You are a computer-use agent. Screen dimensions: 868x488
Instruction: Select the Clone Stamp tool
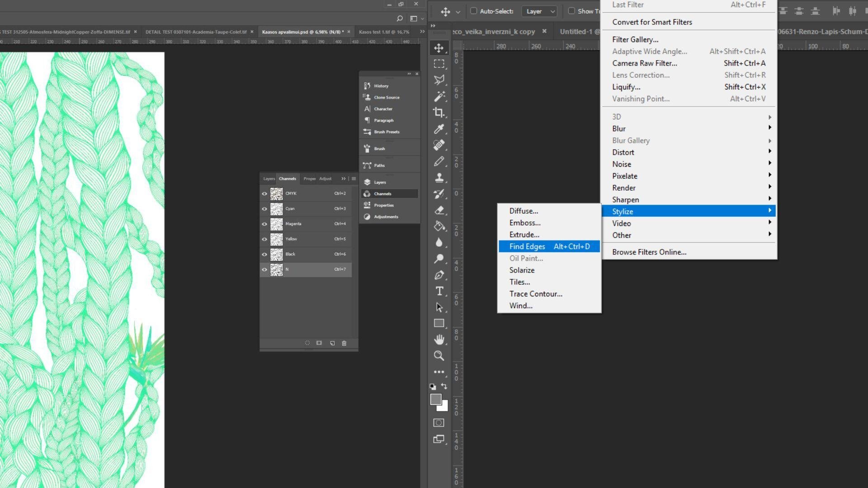pyautogui.click(x=439, y=178)
